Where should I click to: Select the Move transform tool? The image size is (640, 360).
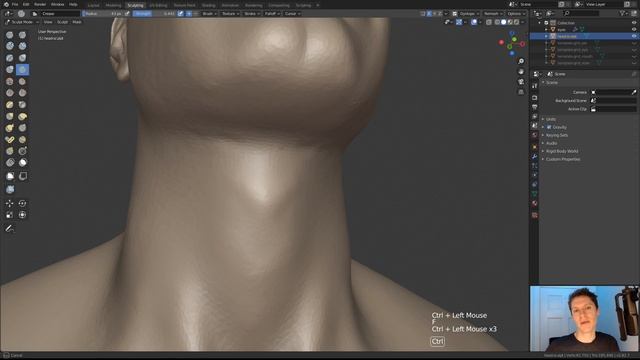[10, 203]
